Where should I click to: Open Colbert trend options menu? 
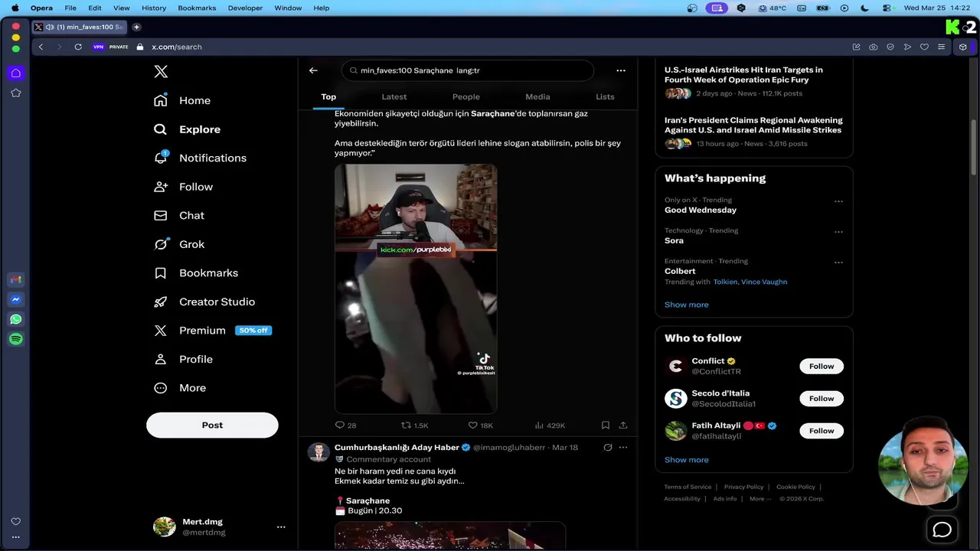pyautogui.click(x=838, y=262)
